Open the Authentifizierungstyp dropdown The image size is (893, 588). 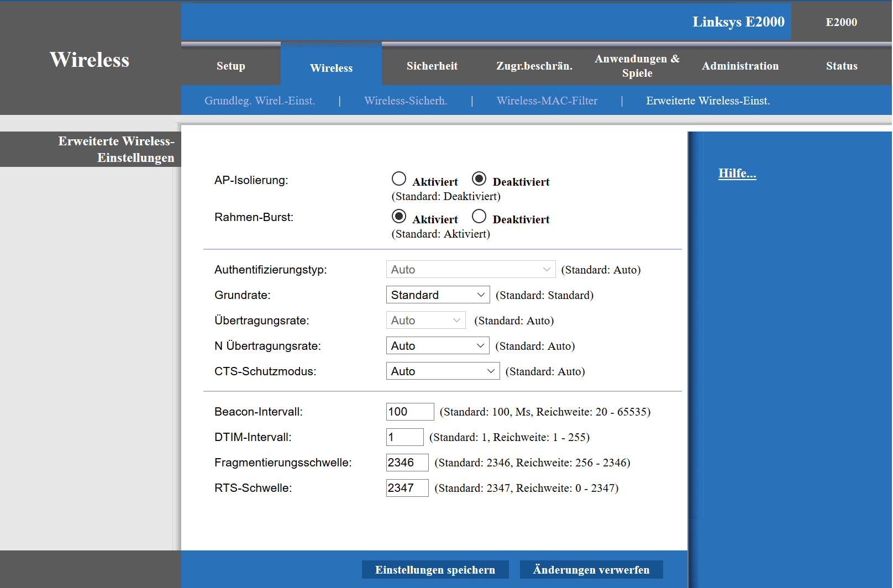coord(471,270)
